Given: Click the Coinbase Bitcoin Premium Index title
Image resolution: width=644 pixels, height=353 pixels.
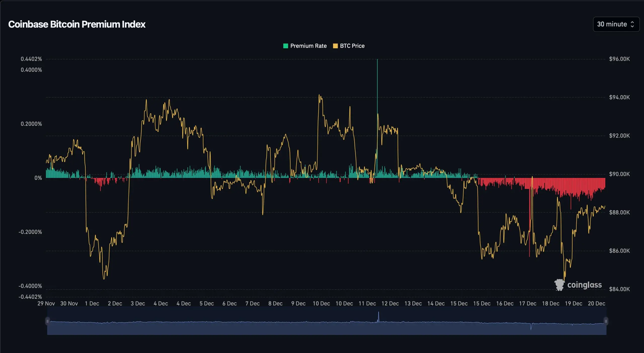Looking at the screenshot, I should tap(77, 24).
